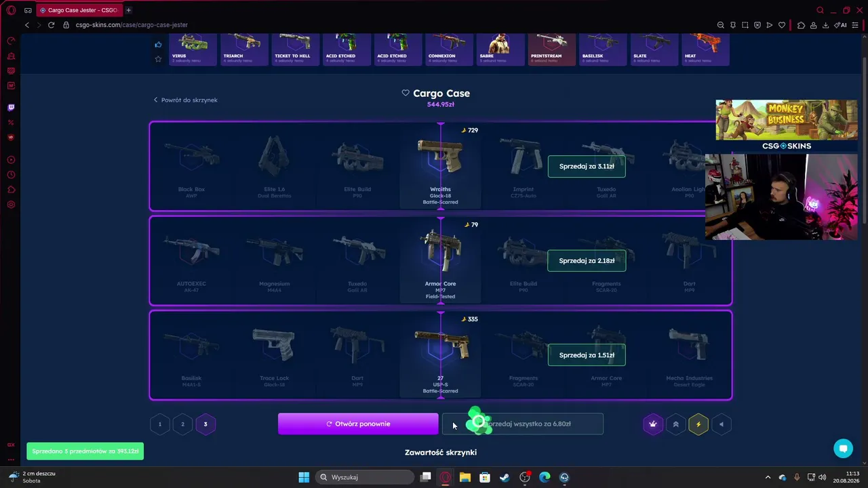868x488 pixels.
Task: Open the weather widget showing deszczu
Action: click(33, 477)
